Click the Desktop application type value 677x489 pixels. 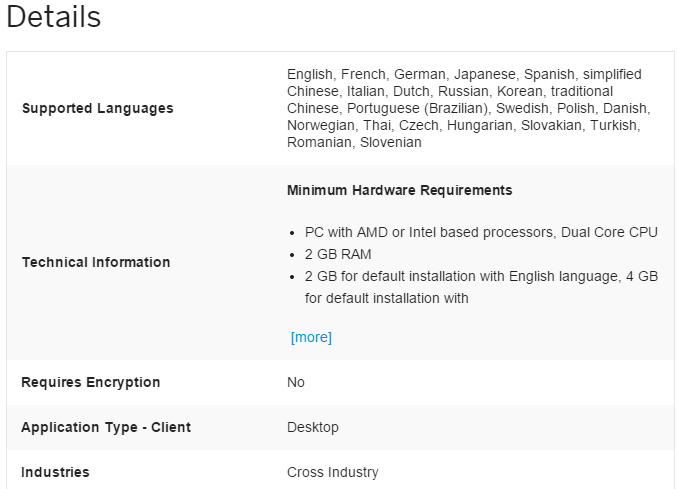[313, 427]
